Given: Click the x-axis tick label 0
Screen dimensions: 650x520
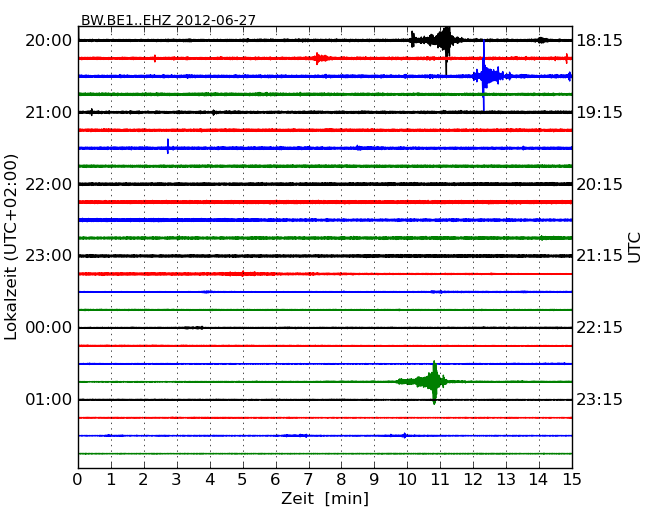Looking at the screenshot, I should coord(78,479).
